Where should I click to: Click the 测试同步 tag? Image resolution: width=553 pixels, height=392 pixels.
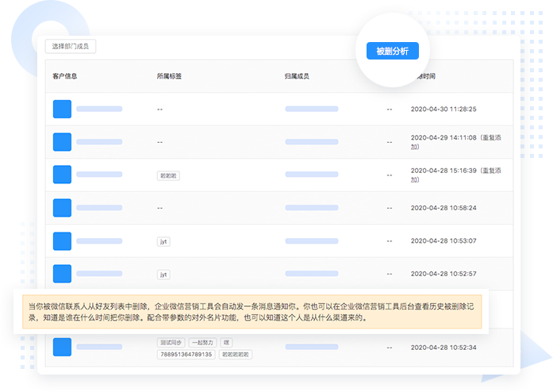coord(171,342)
